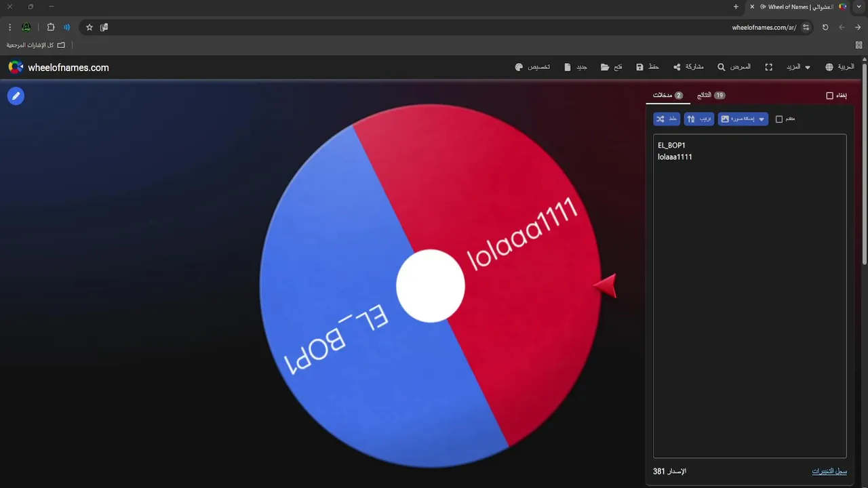The image size is (868, 488).
Task: Click the apps grid icon in bookmarks bar
Action: tap(859, 45)
